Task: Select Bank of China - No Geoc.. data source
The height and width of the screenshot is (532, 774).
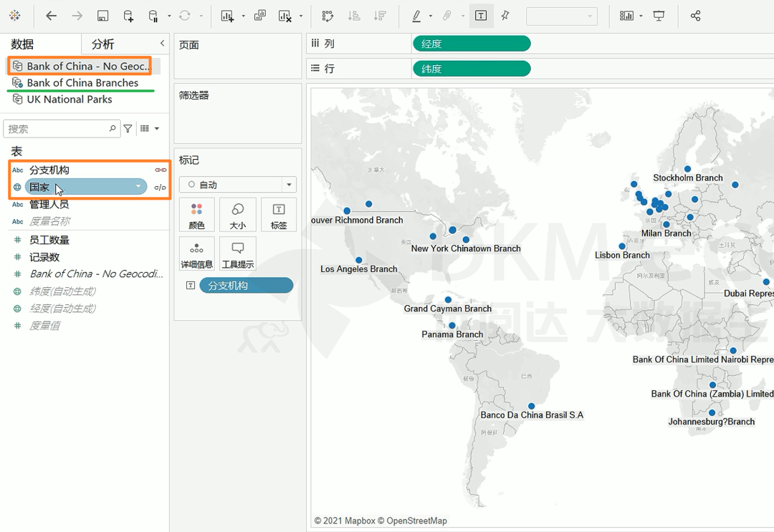Action: coord(82,66)
